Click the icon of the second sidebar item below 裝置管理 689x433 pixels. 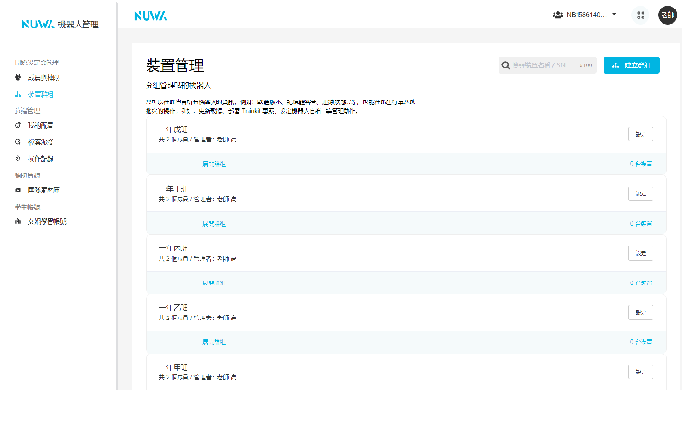coord(18,142)
